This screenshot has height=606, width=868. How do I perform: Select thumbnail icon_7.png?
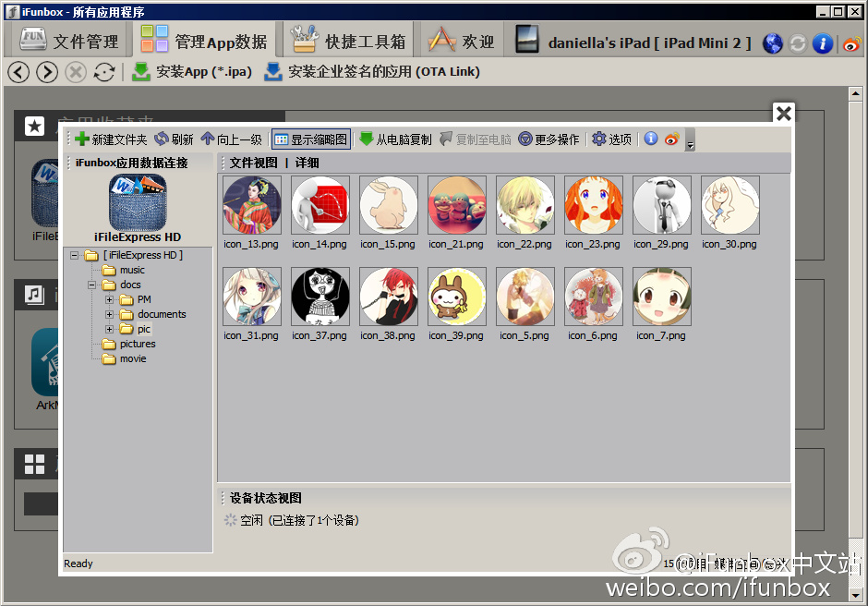click(x=662, y=297)
